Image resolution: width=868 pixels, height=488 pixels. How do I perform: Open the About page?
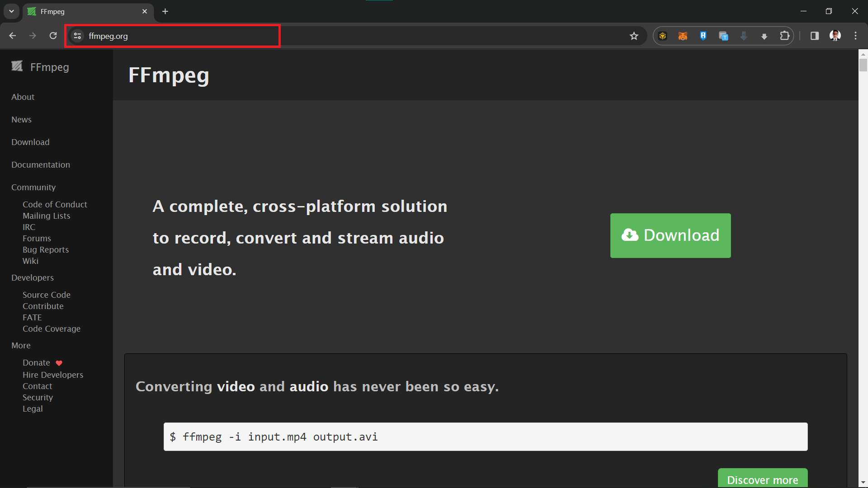coord(22,97)
